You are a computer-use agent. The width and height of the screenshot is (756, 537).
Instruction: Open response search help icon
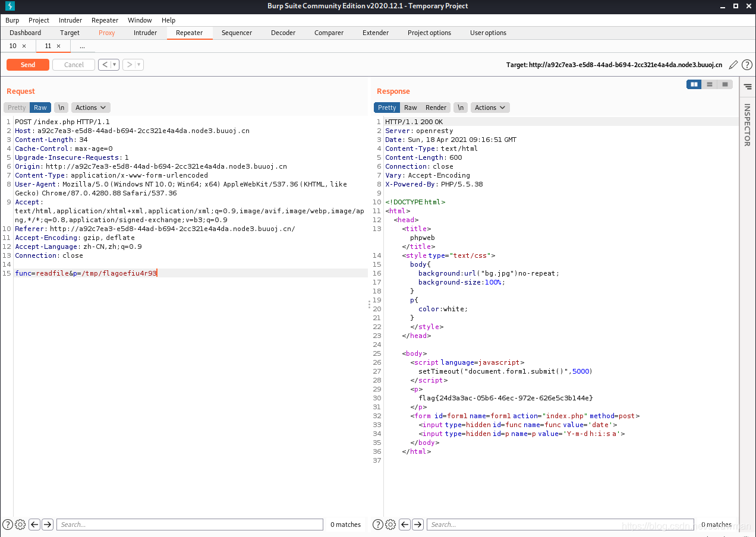tap(378, 525)
